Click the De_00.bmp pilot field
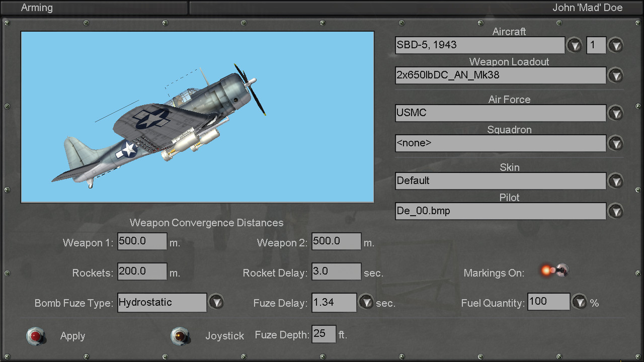This screenshot has width=644, height=362. pos(501,211)
